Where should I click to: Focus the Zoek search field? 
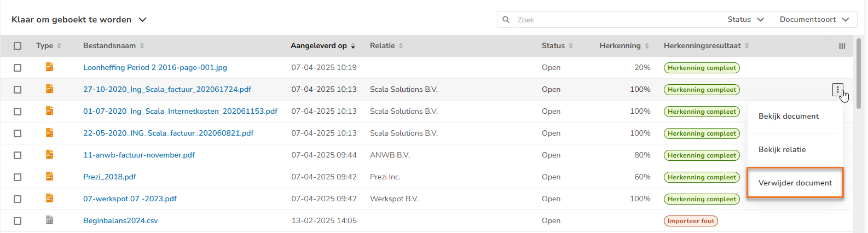coord(613,20)
